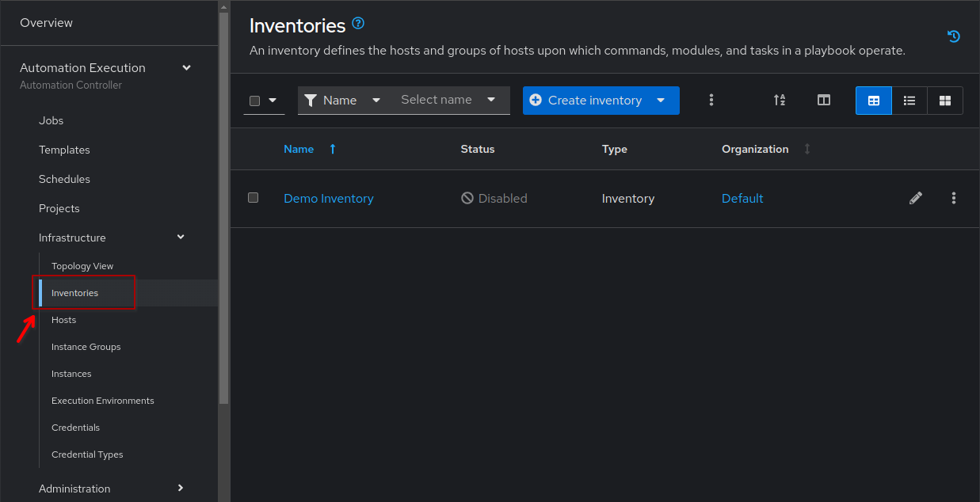Screen dimensions: 980x502
Task: Open bulk select dropdown arrow
Action: tap(273, 101)
